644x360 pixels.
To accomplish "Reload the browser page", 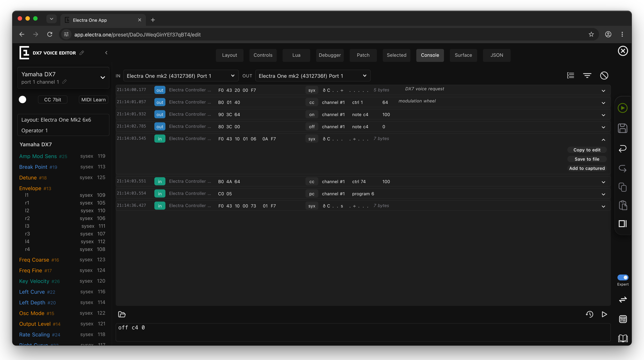I will [x=50, y=34].
